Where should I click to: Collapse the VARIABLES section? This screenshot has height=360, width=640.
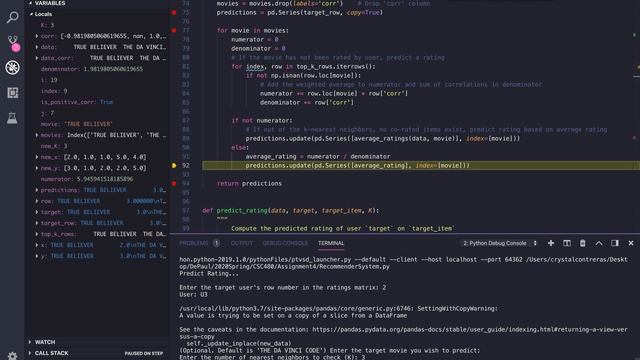point(30,3)
